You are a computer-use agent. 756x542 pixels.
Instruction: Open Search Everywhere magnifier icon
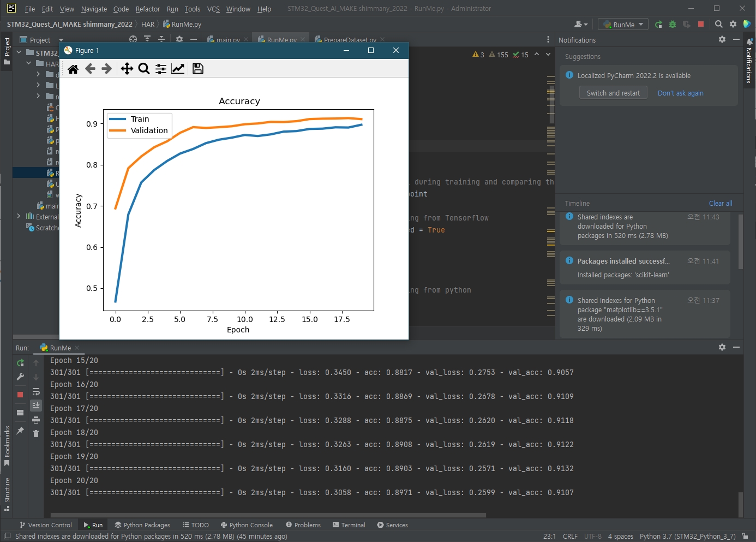pos(719,24)
